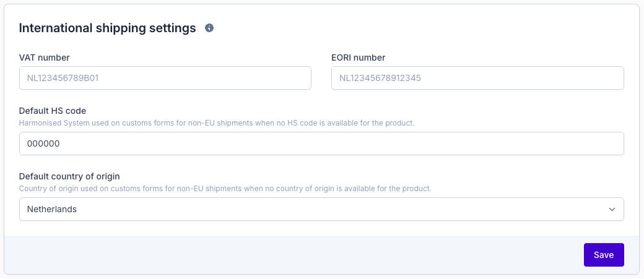644x279 pixels.
Task: Click the NL123456789B01 placeholder text
Action: [x=63, y=79]
